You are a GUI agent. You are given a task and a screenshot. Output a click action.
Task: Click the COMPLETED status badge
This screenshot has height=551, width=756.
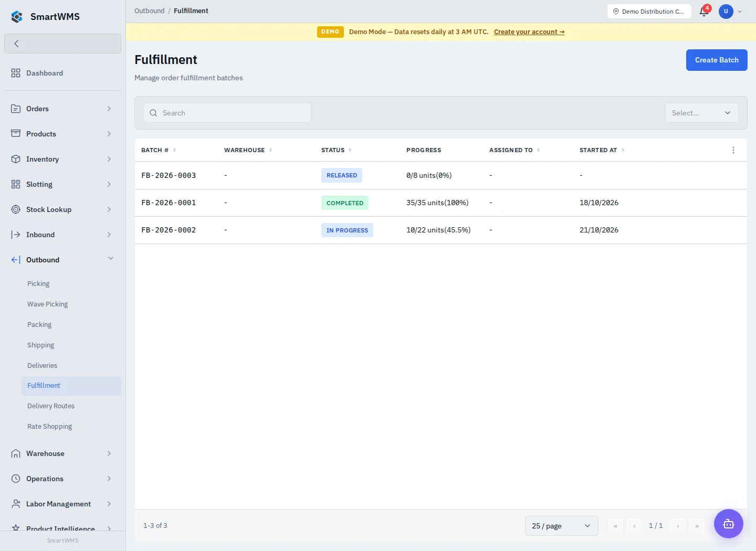(345, 203)
